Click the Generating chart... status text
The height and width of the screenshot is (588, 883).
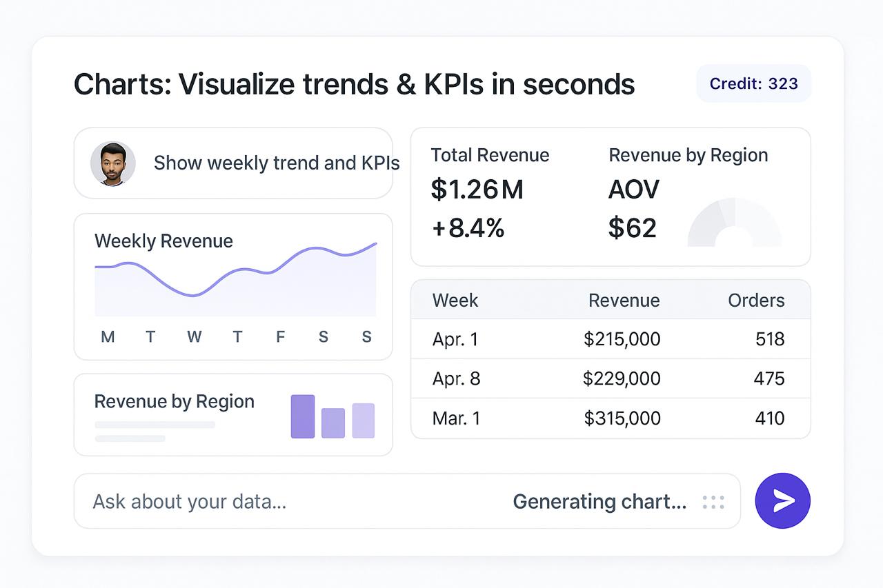pos(599,502)
